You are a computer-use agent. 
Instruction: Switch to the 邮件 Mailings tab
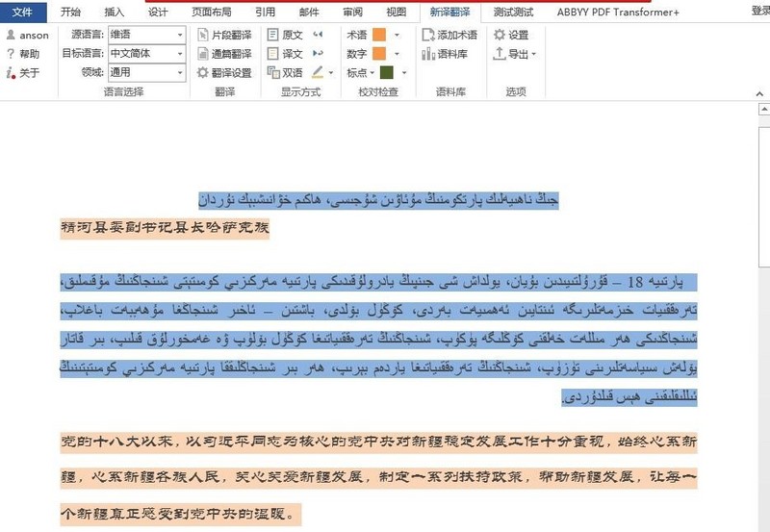click(x=309, y=12)
